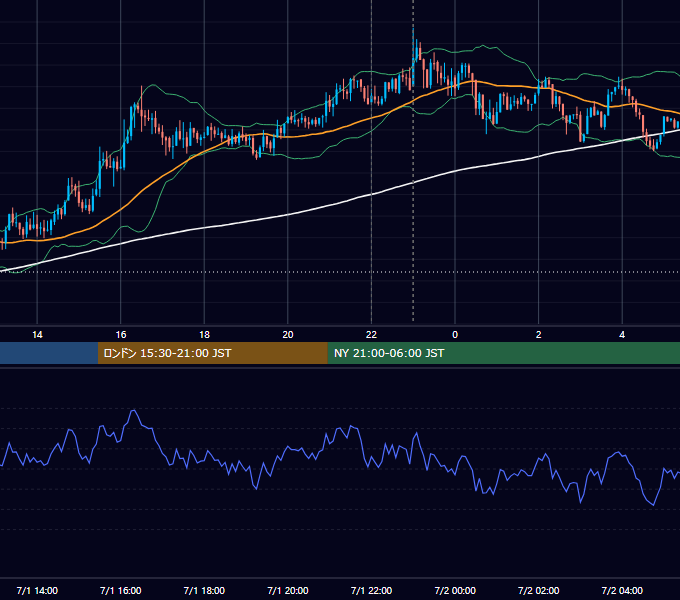Click the blue session bar before ロンドン

[x=49, y=353]
